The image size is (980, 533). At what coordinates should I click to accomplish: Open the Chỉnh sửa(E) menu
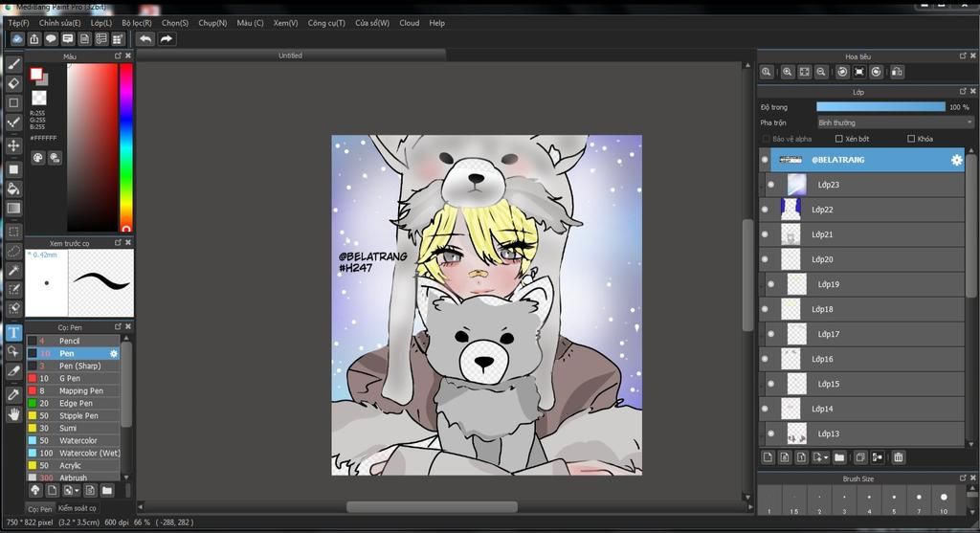click(x=59, y=23)
